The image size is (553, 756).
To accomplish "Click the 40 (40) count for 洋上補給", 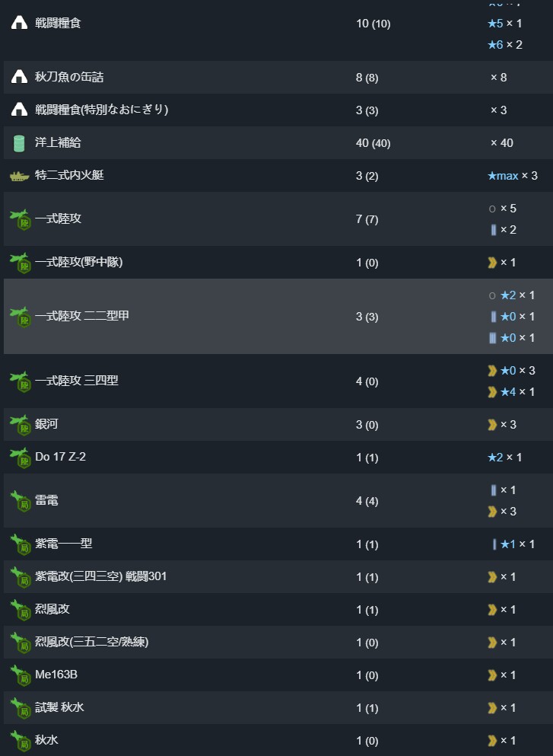I will click(x=373, y=143).
